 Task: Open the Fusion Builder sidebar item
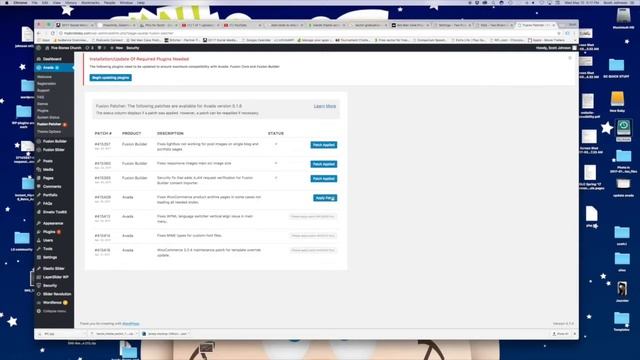[x=54, y=141]
